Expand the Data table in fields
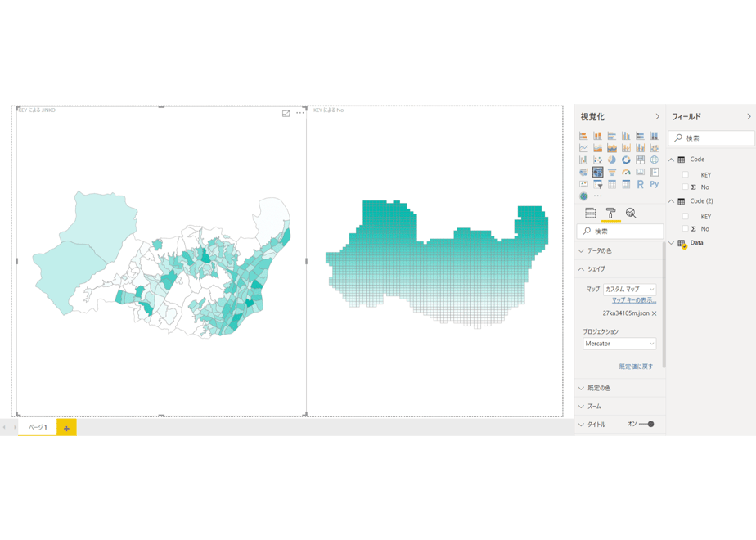The width and height of the screenshot is (756, 540). click(671, 243)
